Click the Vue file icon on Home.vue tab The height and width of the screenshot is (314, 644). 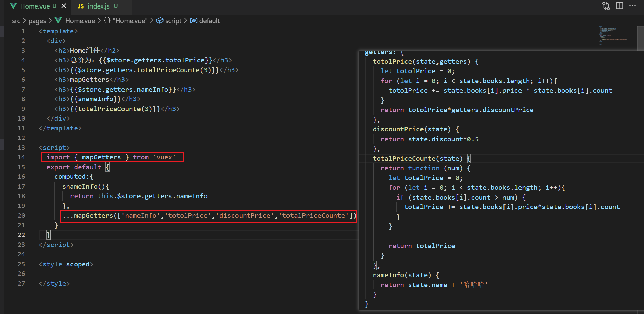13,6
